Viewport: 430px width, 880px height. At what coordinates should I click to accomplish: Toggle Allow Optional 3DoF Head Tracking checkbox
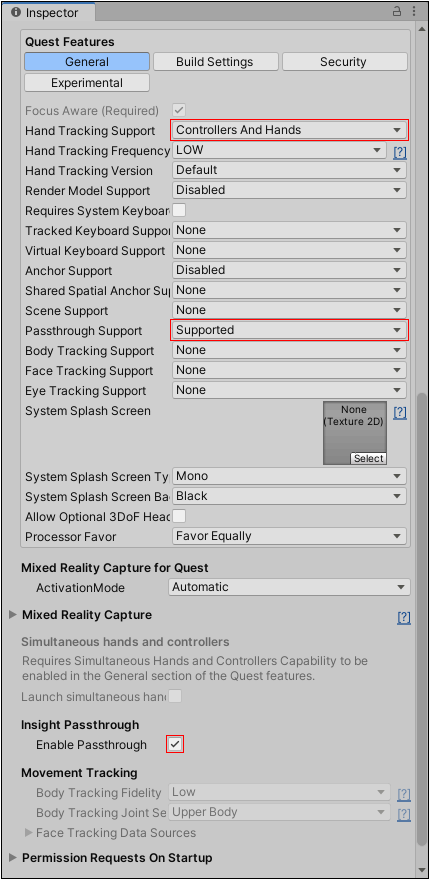click(179, 516)
